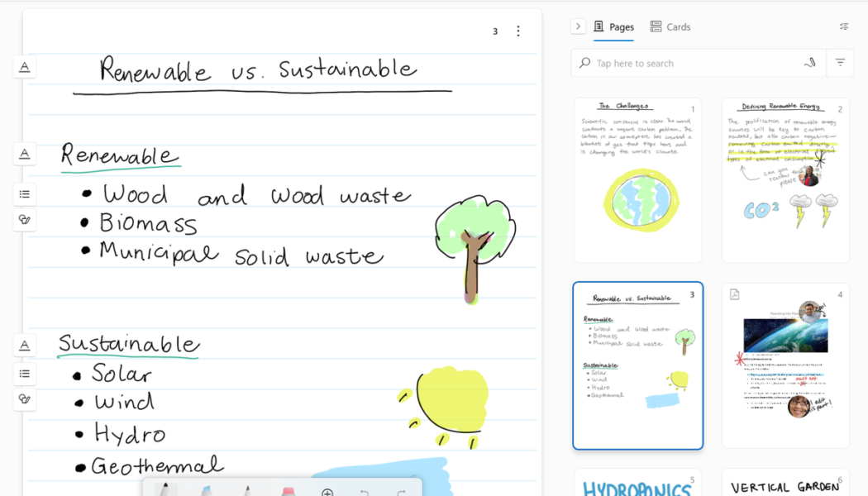Open the filter control next to the search bar

840,63
